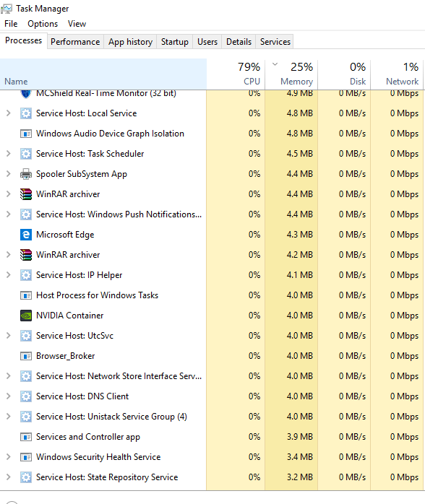Expand Windows Security Health Service
This screenshot has width=425, height=504.
coord(9,457)
